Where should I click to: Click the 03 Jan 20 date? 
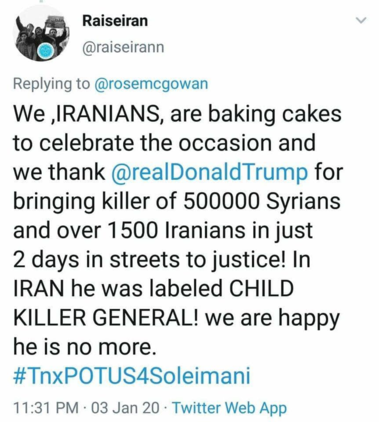point(125,408)
